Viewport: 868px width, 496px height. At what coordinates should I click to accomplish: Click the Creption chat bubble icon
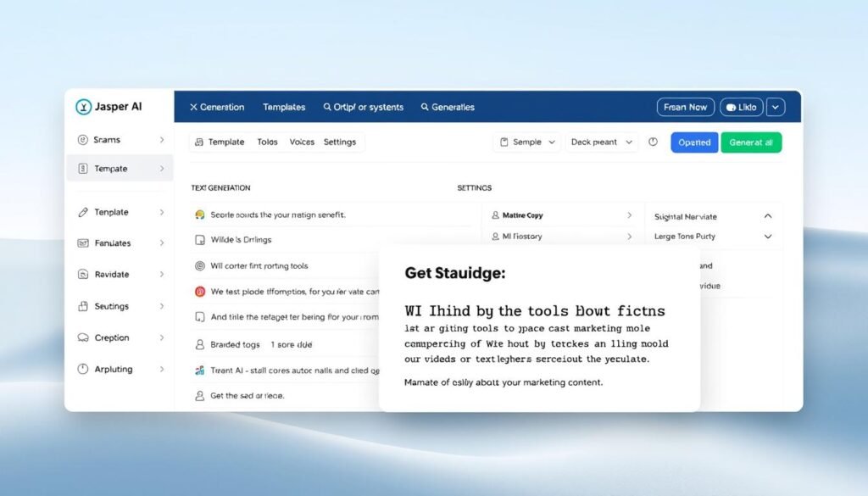click(x=82, y=337)
